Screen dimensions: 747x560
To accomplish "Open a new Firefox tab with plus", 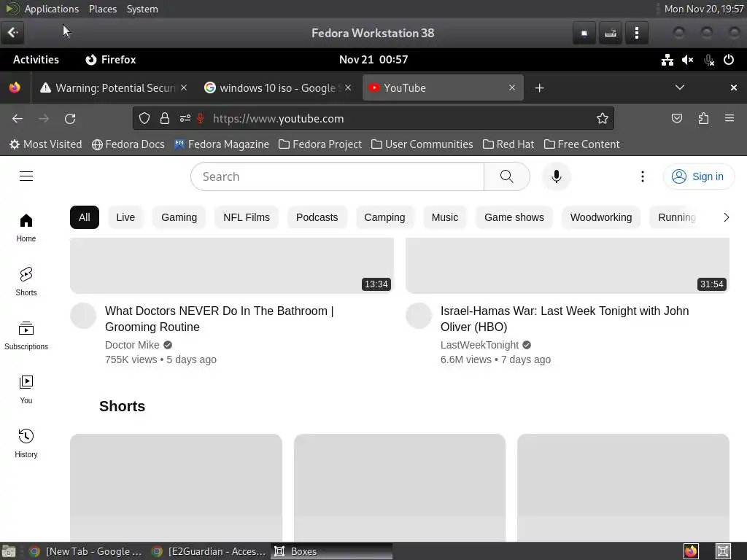I will 539,88.
